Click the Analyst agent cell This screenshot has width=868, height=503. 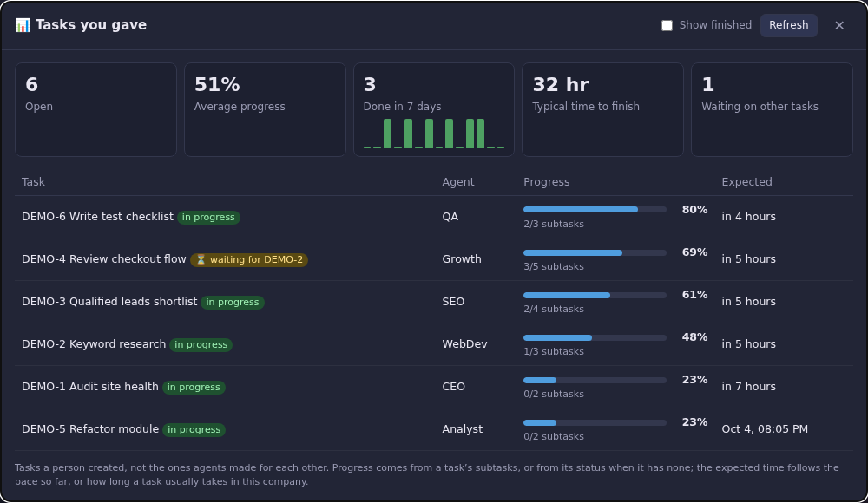point(463,429)
